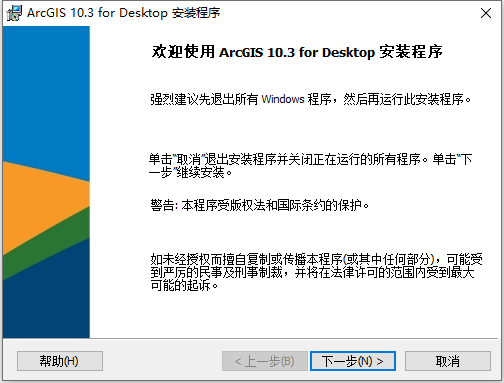The height and width of the screenshot is (383, 504).
Task: Click the word Windows in the recommendation text
Action: tap(283, 99)
